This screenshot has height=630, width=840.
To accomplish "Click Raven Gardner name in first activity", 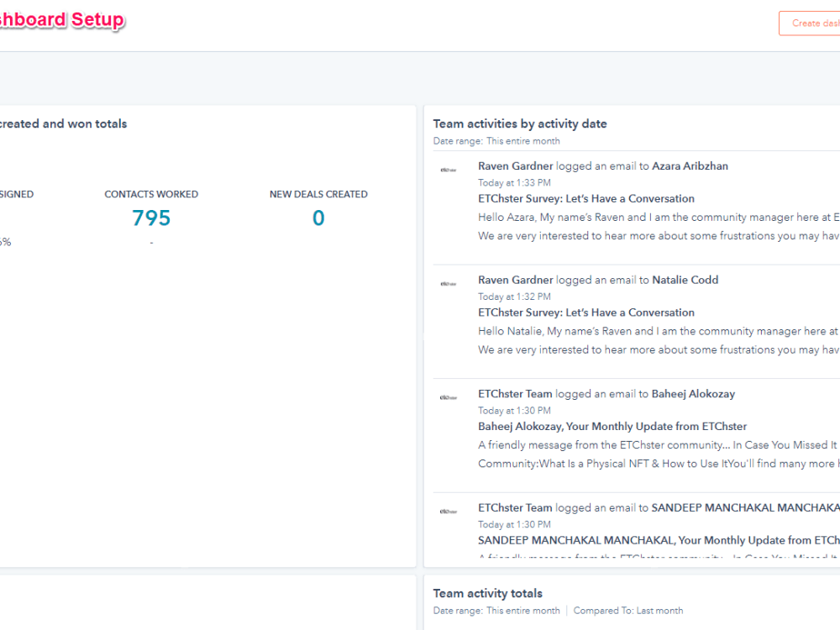I will [x=516, y=166].
